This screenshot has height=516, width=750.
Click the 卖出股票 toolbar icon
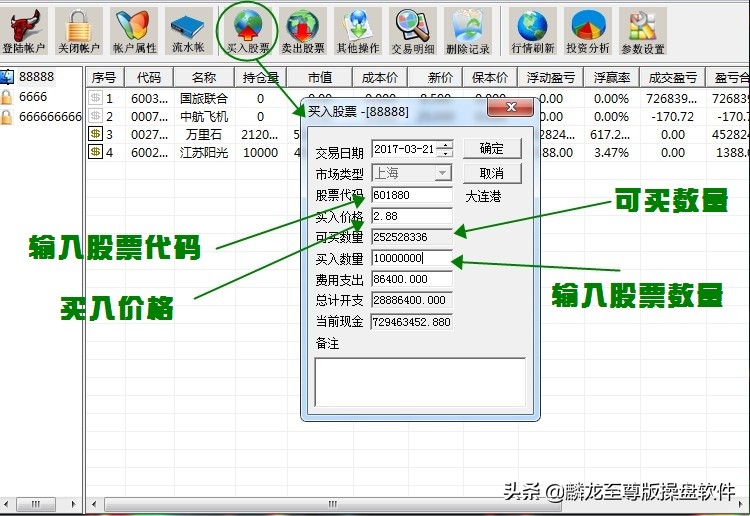[x=302, y=31]
